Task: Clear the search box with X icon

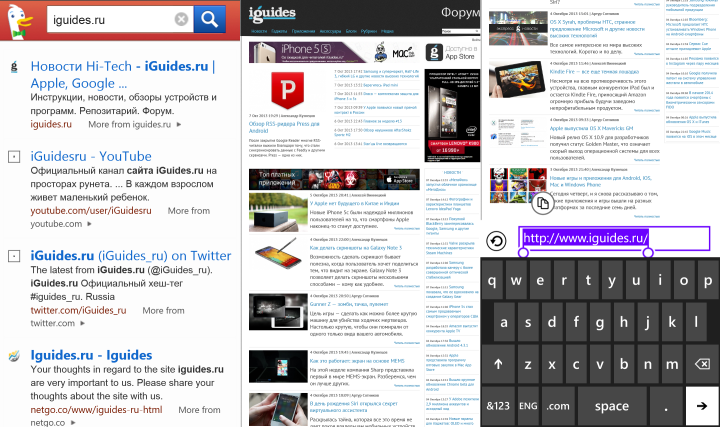Action: (180, 19)
